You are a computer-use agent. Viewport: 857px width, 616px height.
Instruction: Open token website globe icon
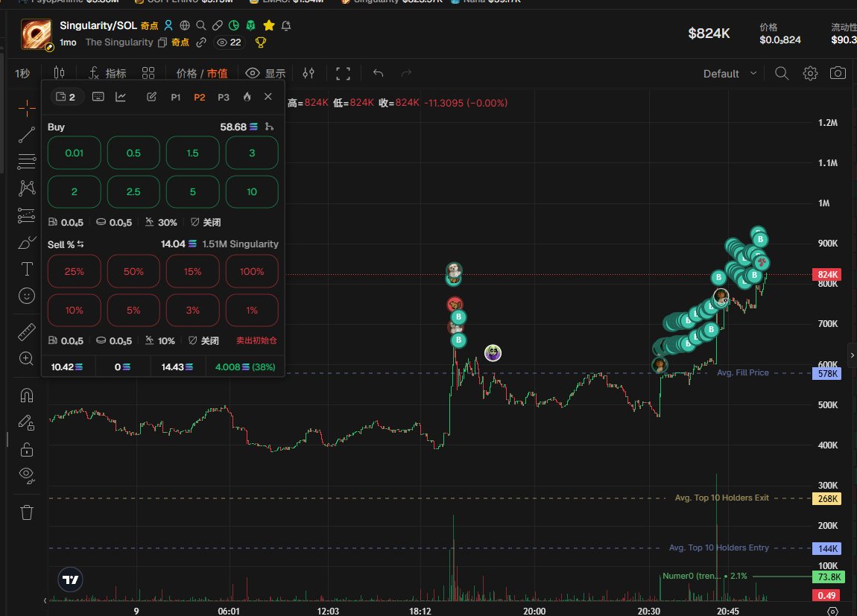pyautogui.click(x=185, y=25)
